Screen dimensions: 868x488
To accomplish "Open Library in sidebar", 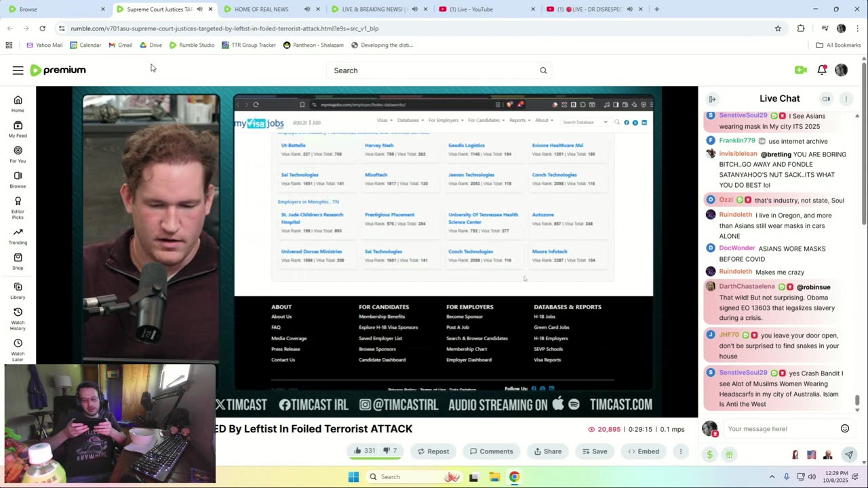I will point(18,290).
